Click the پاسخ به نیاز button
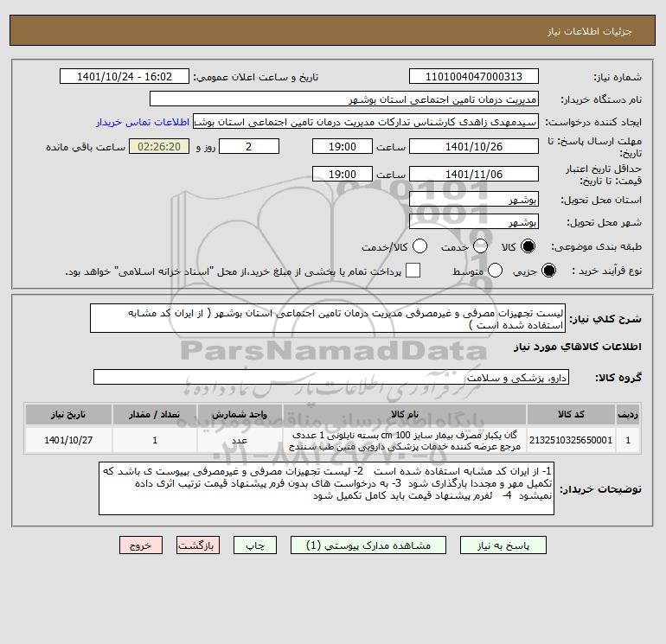Image resolution: width=666 pixels, height=644 pixels. click(503, 545)
